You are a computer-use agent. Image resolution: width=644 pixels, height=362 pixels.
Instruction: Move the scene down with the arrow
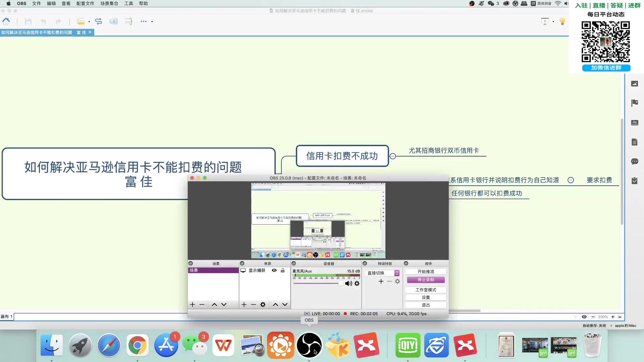(x=224, y=304)
